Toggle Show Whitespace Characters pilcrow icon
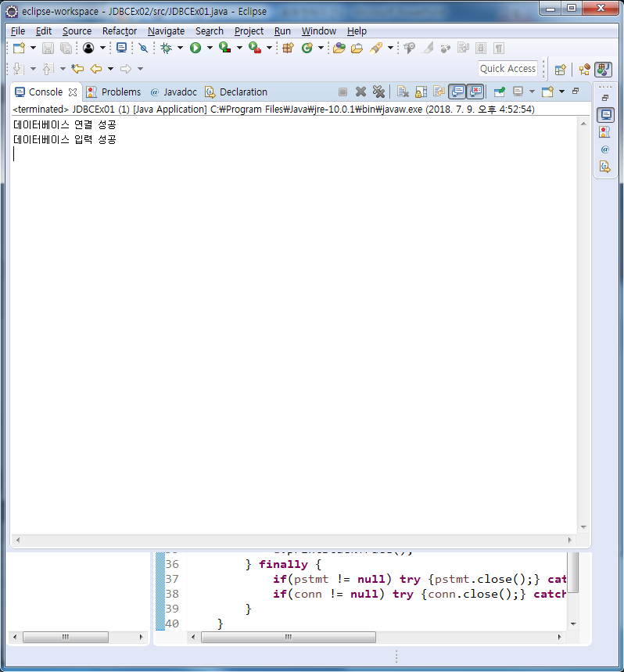The height and width of the screenshot is (672, 624). point(499,48)
